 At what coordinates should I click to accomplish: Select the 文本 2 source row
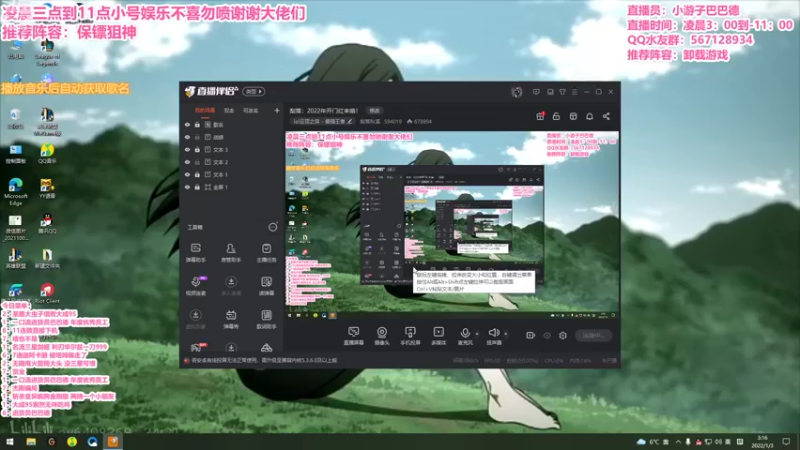(x=231, y=162)
